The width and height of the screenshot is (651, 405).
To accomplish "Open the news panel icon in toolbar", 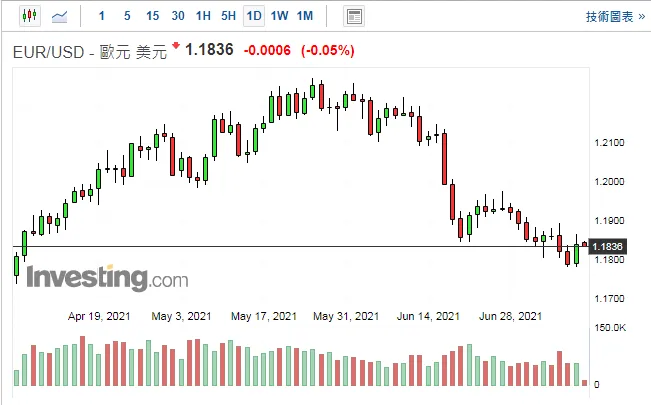I will pyautogui.click(x=354, y=17).
